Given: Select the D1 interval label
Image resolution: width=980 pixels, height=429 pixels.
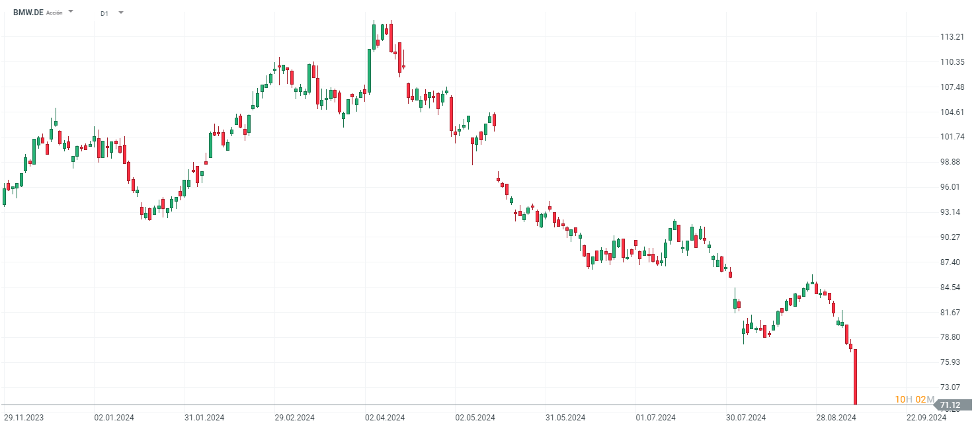Looking at the screenshot, I should (x=104, y=13).
